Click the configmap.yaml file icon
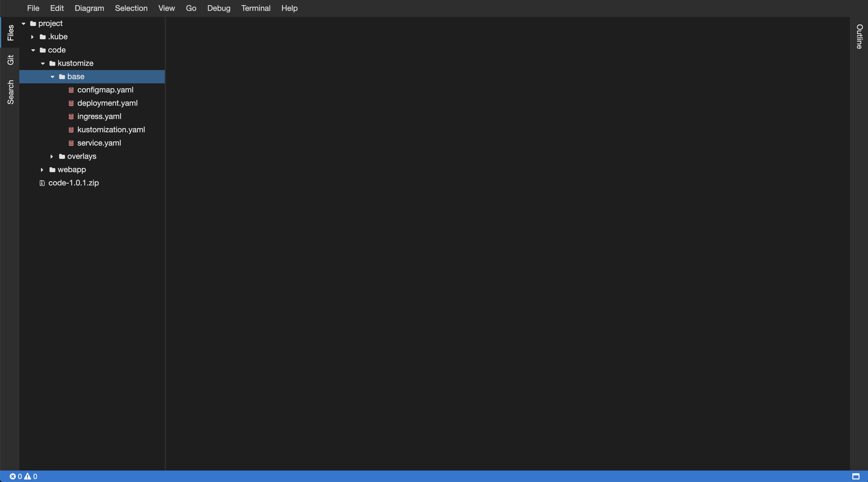The height and width of the screenshot is (482, 868). click(71, 90)
